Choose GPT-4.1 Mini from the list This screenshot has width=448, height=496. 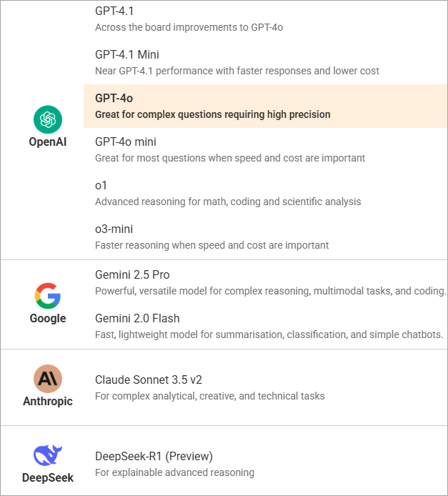(x=265, y=63)
